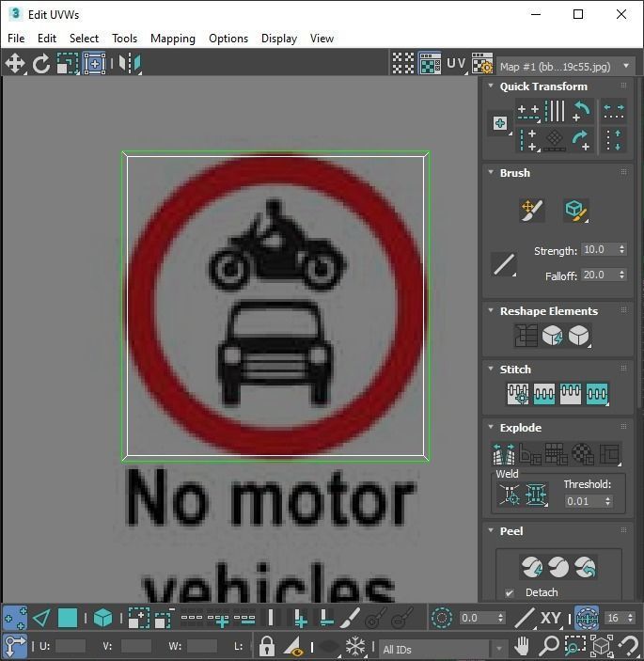Screen dimensions: 644x661
Task: Toggle Select by Element mode cube icon
Action: (102, 618)
